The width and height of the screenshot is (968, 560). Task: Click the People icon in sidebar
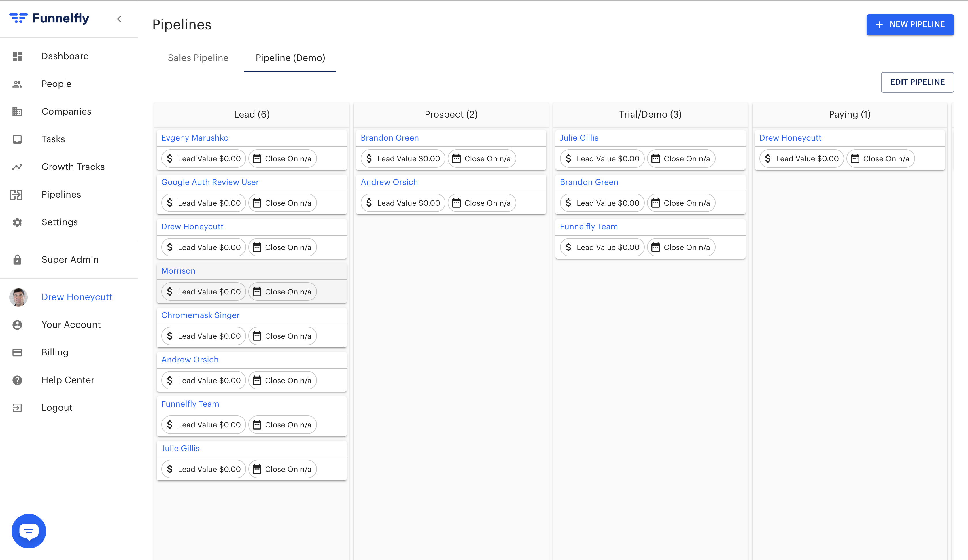pos(17,84)
